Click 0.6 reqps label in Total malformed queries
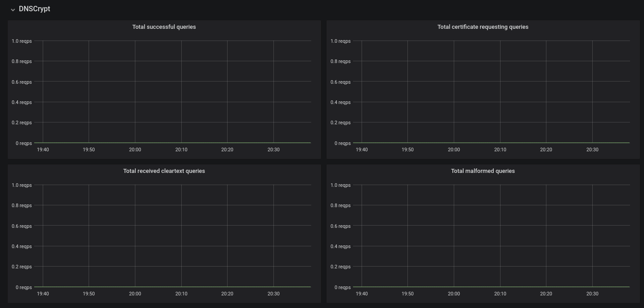 (x=340, y=226)
